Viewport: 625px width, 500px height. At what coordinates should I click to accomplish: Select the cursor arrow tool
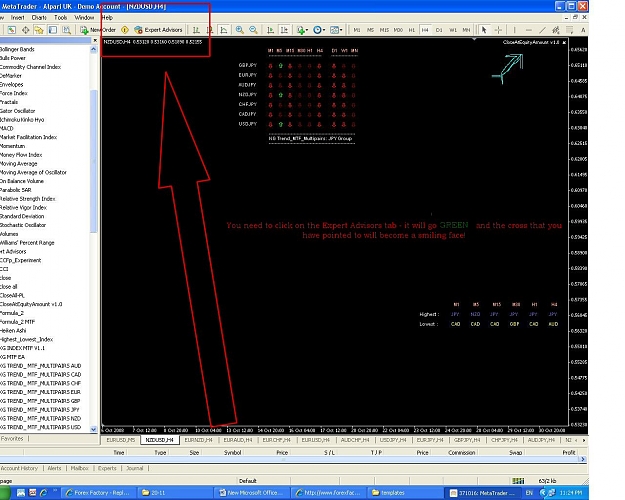484,30
